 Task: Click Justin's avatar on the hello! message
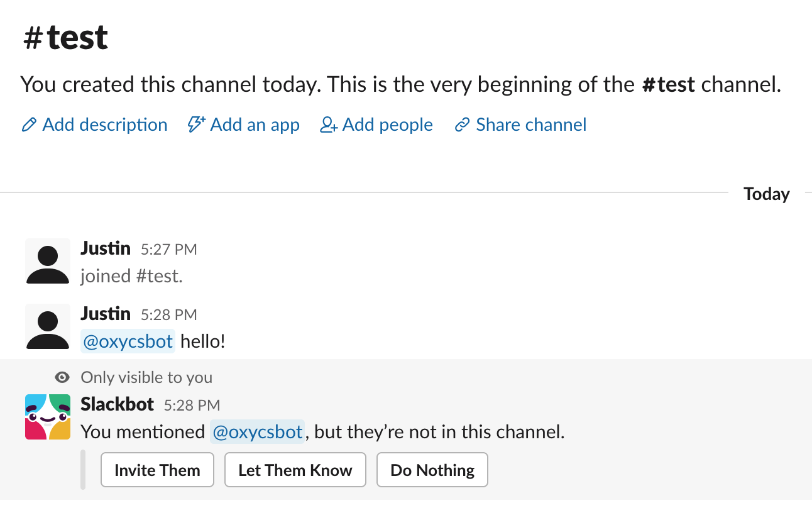48,326
